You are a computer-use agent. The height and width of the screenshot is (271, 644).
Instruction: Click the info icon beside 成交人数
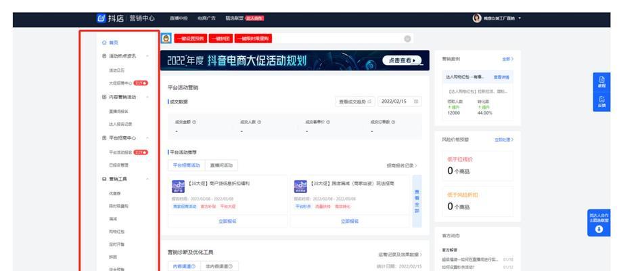pos(260,122)
